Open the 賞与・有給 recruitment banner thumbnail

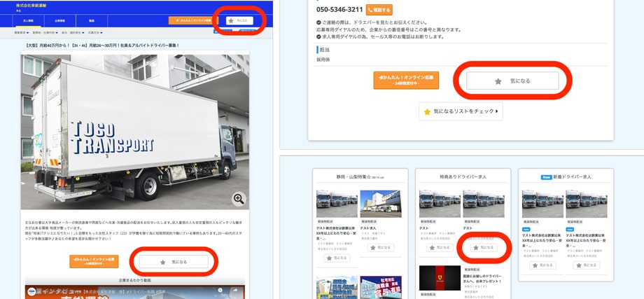coord(380,287)
